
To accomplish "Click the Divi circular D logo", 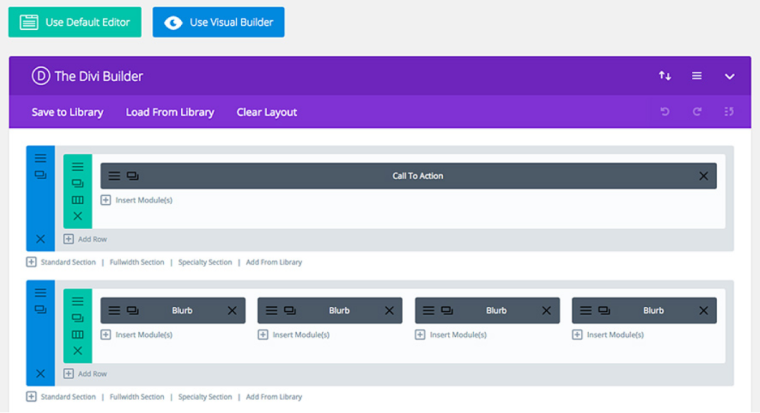I will coord(41,76).
